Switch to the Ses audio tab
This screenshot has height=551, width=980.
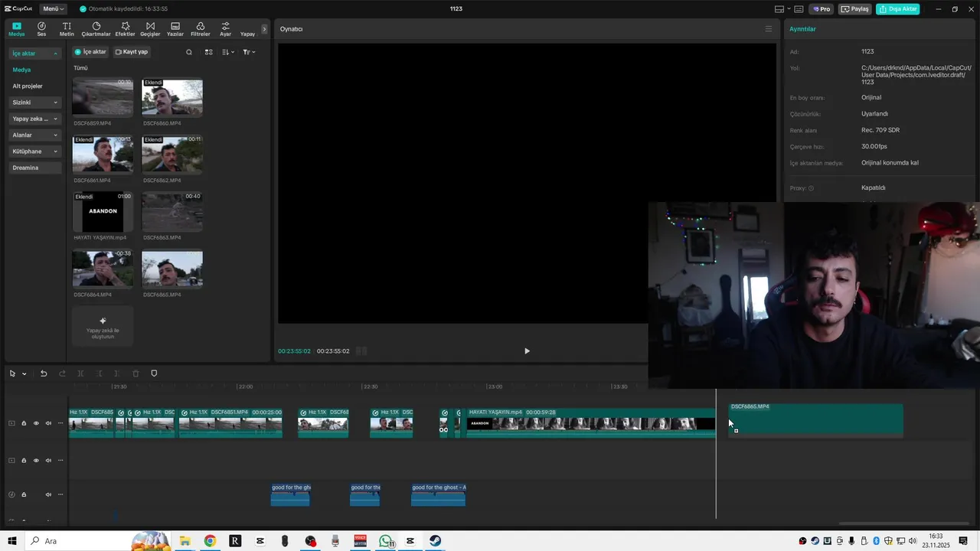41,29
